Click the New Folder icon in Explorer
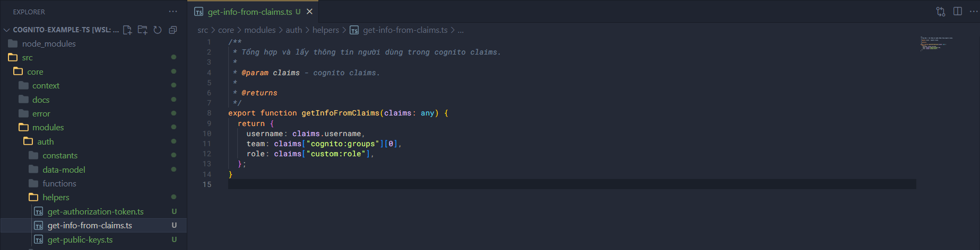This screenshot has width=980, height=250. 142,30
